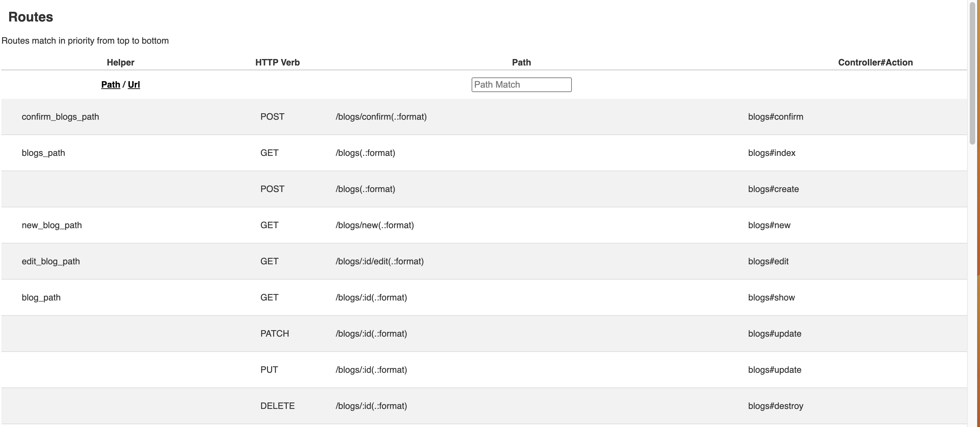The width and height of the screenshot is (980, 427).
Task: Click the Routes page heading
Action: (x=30, y=17)
